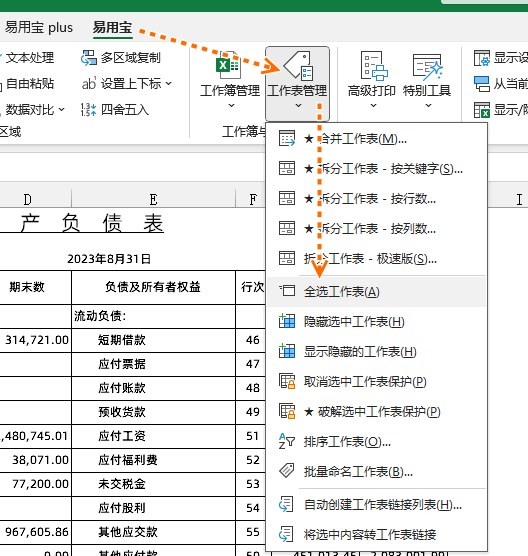Click the 四舍五入 label

point(125,110)
